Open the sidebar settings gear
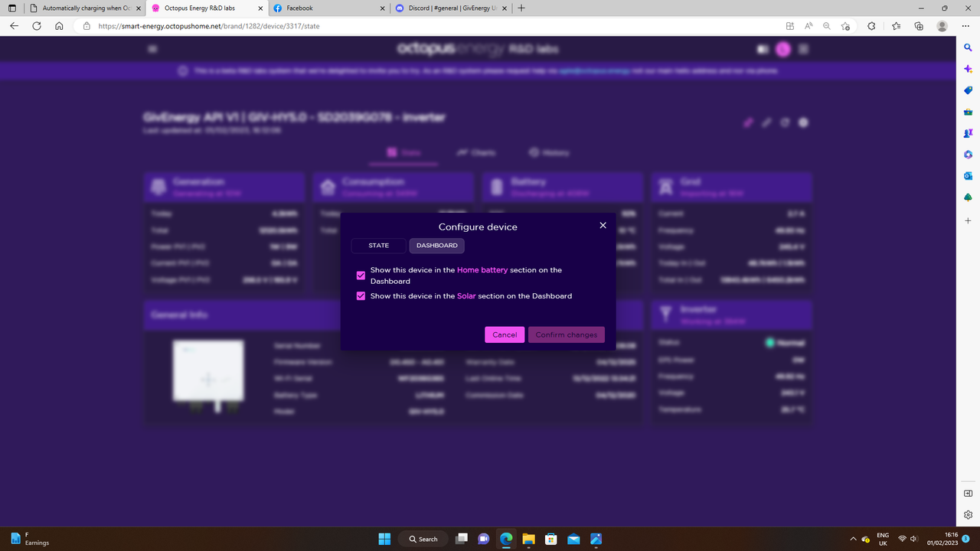 coord(968,514)
